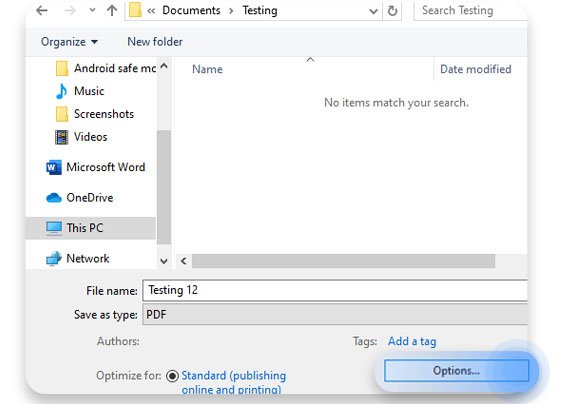
Task: Click the navigation pane scrollbar thumb
Action: 164,187
